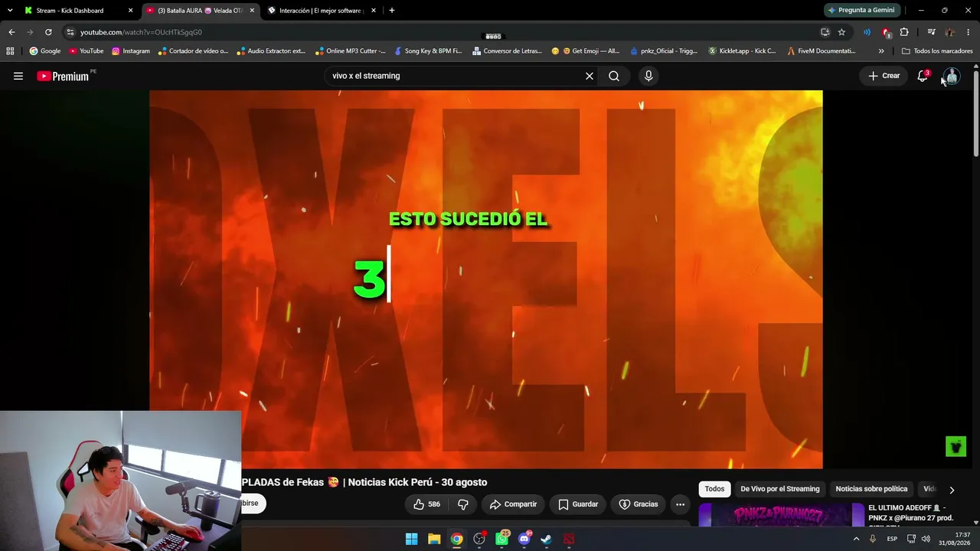The image size is (980, 551).
Task: Open Steam from the taskbar
Action: (x=546, y=539)
